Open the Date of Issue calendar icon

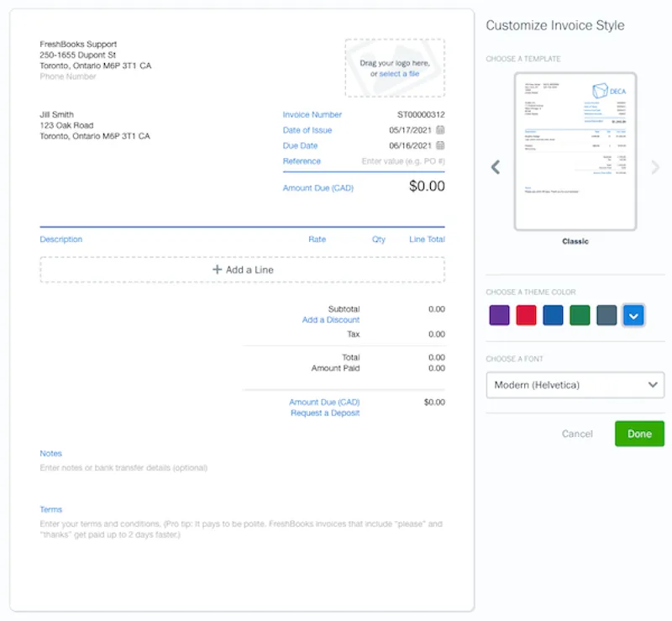(440, 130)
